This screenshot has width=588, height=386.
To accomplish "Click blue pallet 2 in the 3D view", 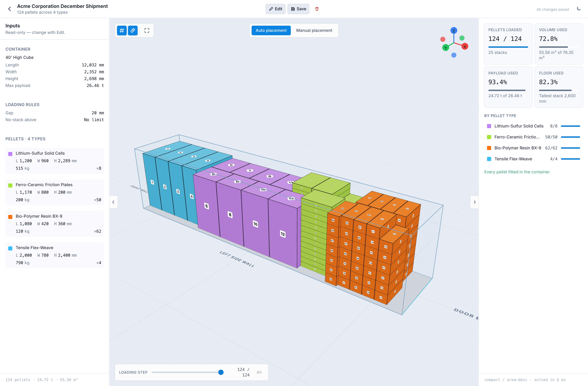I will 165,186.
